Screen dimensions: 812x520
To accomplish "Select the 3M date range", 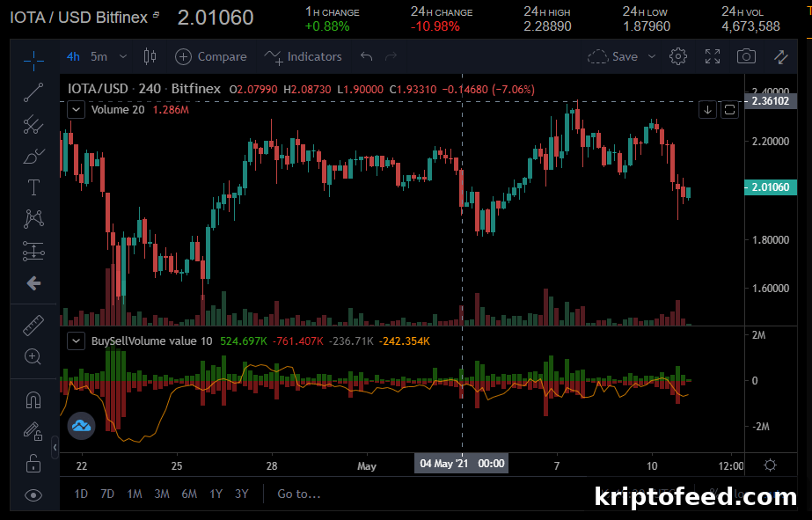I will (x=162, y=494).
